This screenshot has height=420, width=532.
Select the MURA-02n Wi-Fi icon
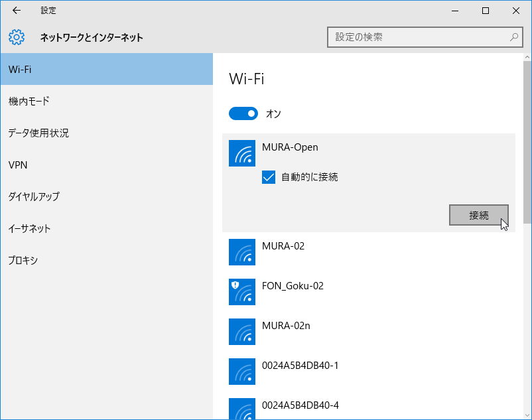tap(242, 332)
